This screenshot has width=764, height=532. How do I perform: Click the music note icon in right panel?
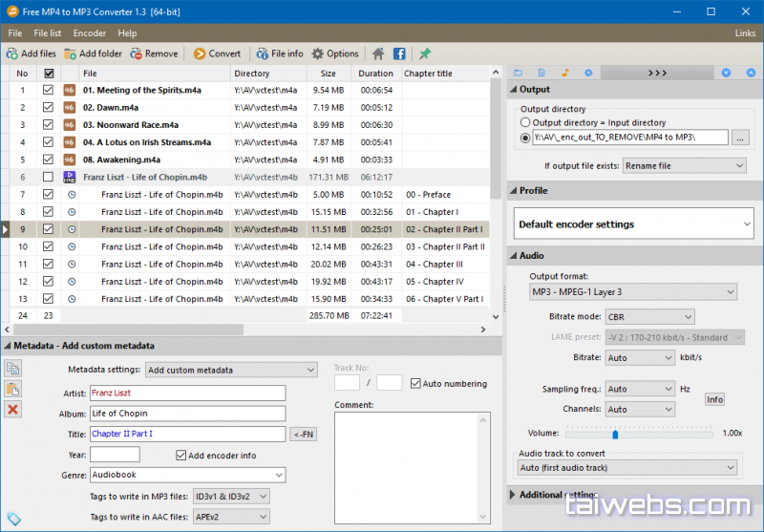pyautogui.click(x=564, y=73)
